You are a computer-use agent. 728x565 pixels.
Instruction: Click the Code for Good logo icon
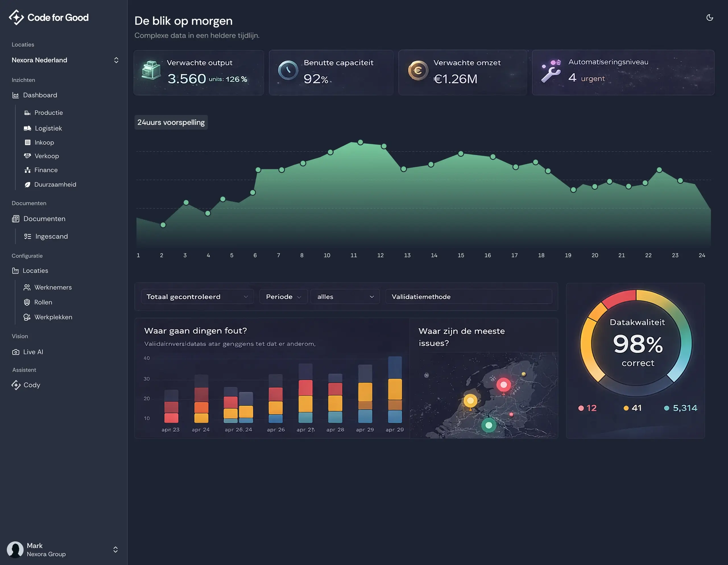click(x=16, y=17)
